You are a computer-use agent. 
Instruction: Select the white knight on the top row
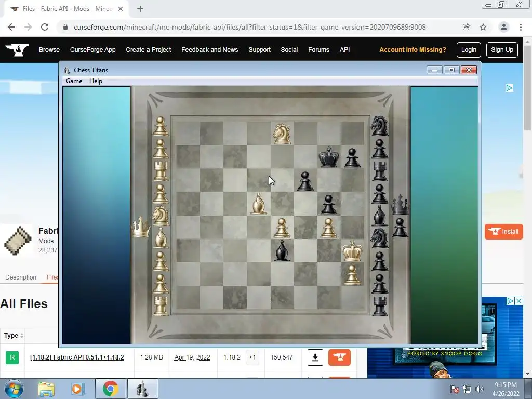pos(282,134)
